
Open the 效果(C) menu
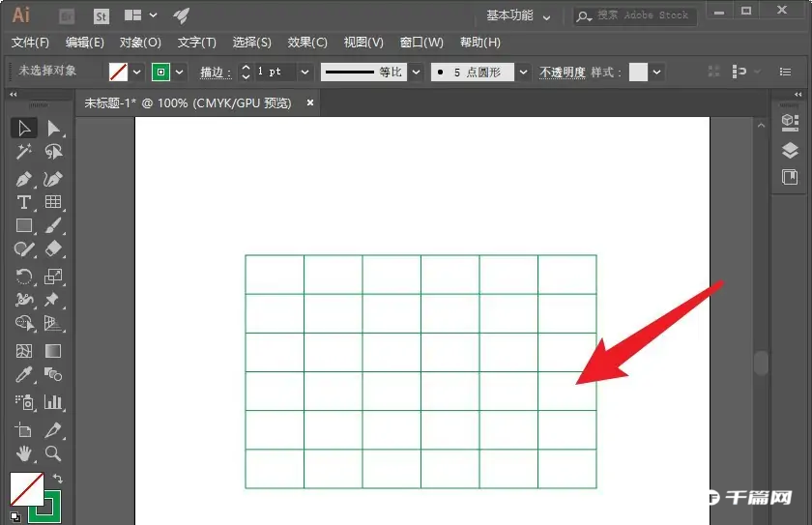click(307, 43)
